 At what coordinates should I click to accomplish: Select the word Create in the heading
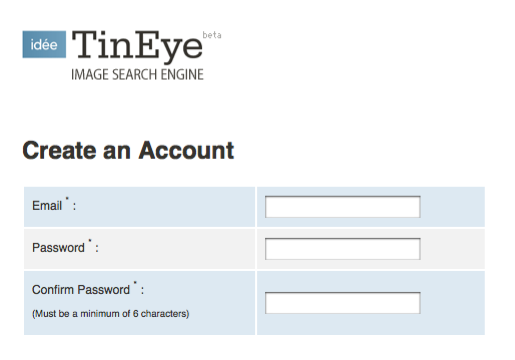pyautogui.click(x=60, y=150)
